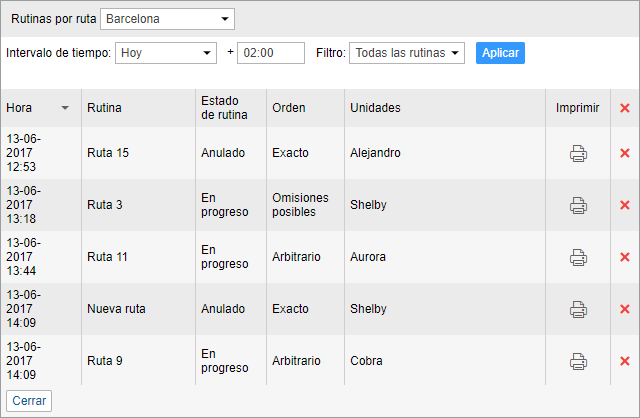Image resolution: width=640 pixels, height=418 pixels.
Task: Print the Ruta 15 routine
Action: point(578,153)
